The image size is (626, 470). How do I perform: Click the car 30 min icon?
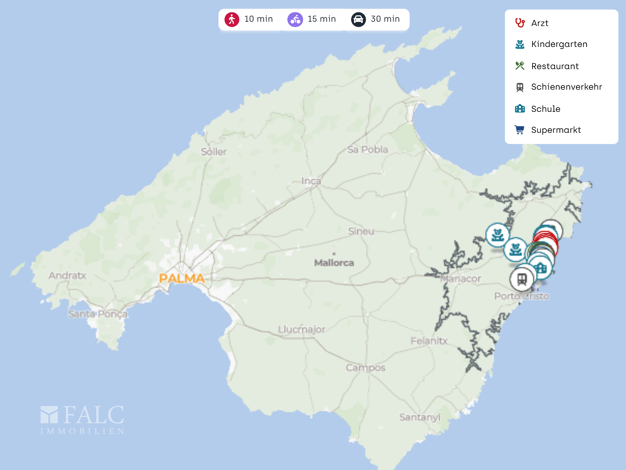(358, 19)
